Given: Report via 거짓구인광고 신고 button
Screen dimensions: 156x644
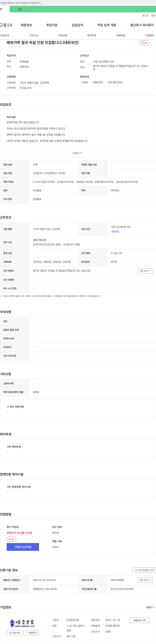Looking at the screenshot, I should (x=144, y=570).
